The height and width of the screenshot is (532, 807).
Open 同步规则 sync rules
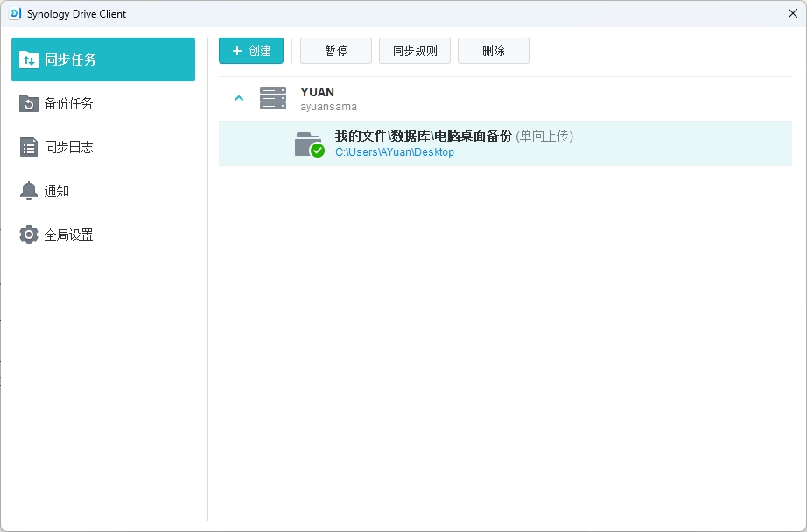(x=415, y=51)
